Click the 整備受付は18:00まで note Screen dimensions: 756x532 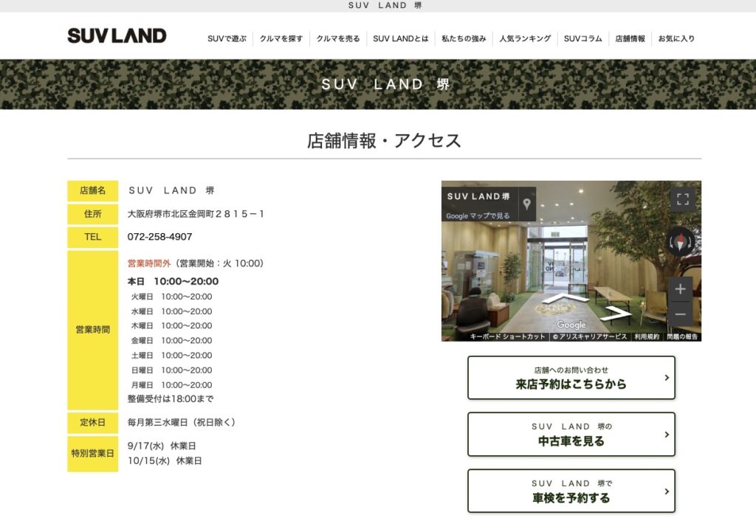click(x=171, y=399)
